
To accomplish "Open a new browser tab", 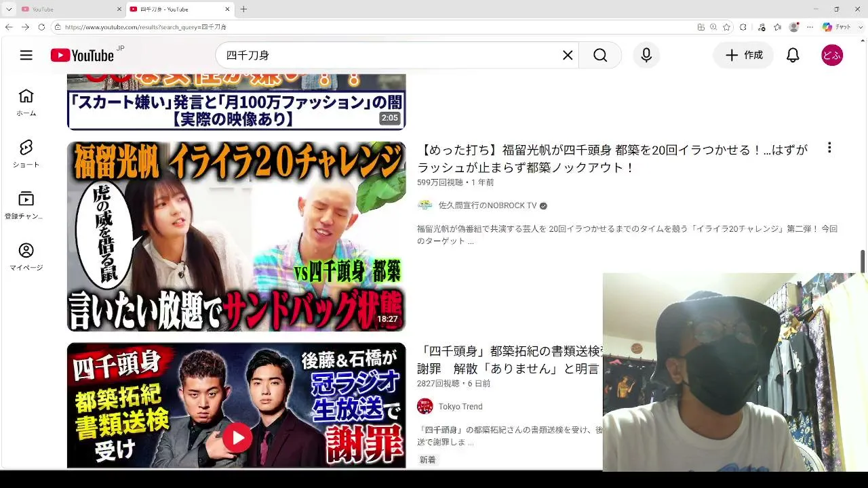I will (243, 9).
